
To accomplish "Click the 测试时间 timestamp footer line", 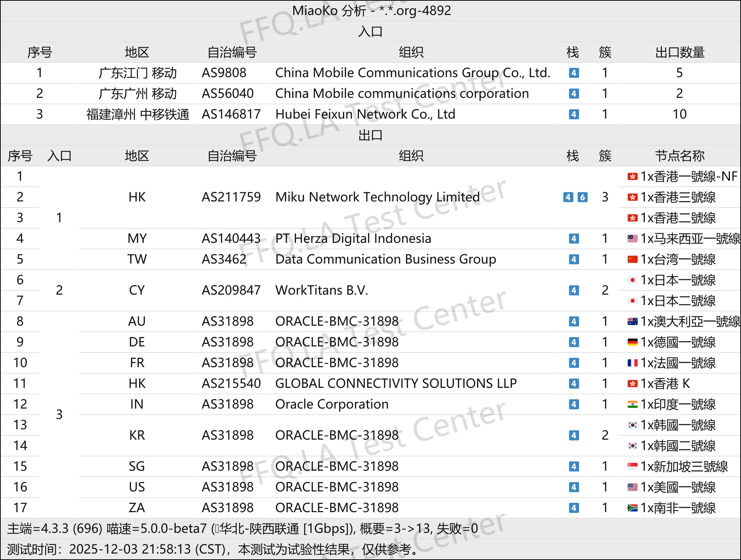I will pos(213,549).
